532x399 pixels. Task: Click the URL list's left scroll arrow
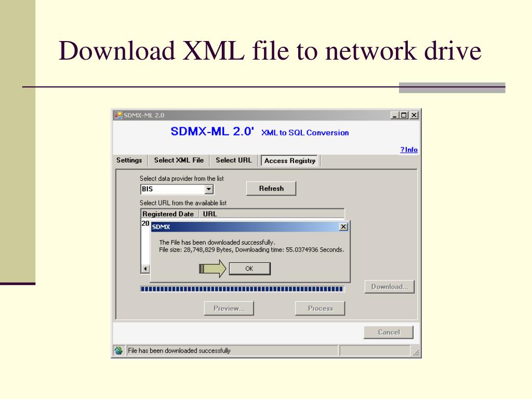pyautogui.click(x=145, y=269)
